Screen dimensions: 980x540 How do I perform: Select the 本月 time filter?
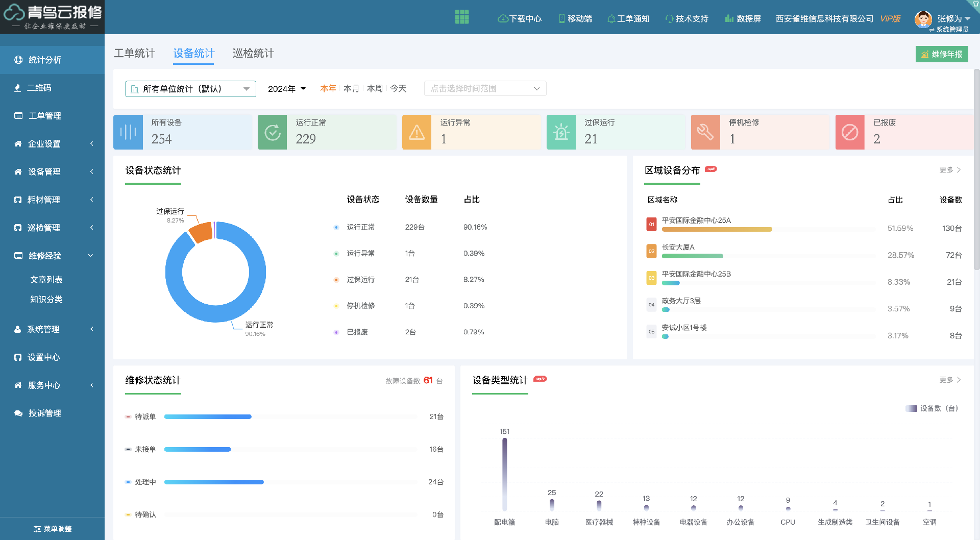tap(351, 89)
